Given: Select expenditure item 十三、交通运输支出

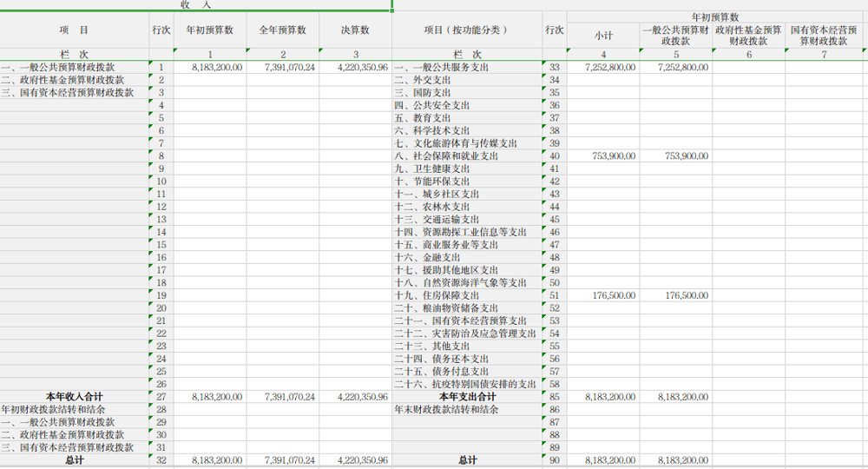Looking at the screenshot, I should (467, 220).
